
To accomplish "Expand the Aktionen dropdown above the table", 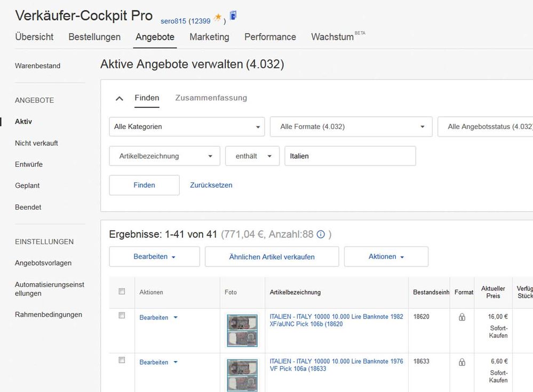I will point(386,257).
